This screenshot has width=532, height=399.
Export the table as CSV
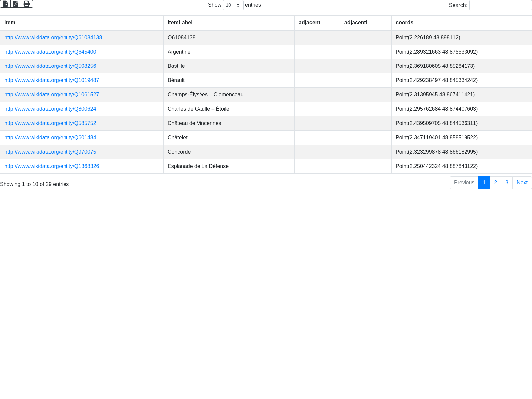click(5, 4)
